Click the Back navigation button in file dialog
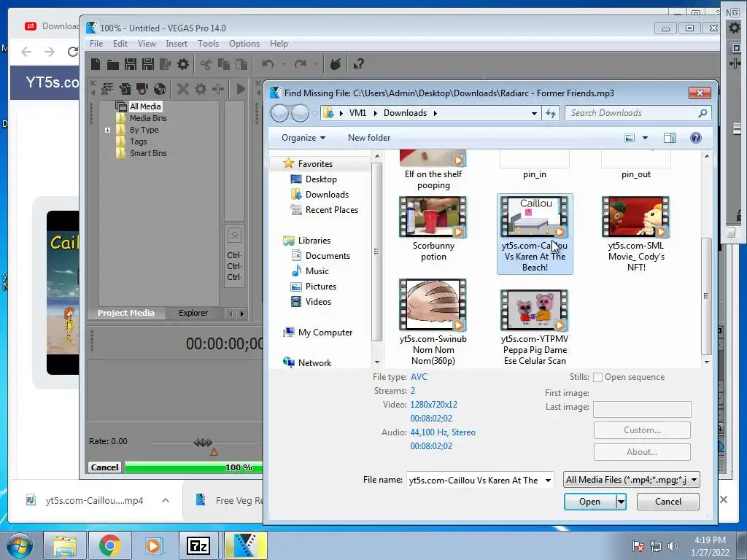 279,113
